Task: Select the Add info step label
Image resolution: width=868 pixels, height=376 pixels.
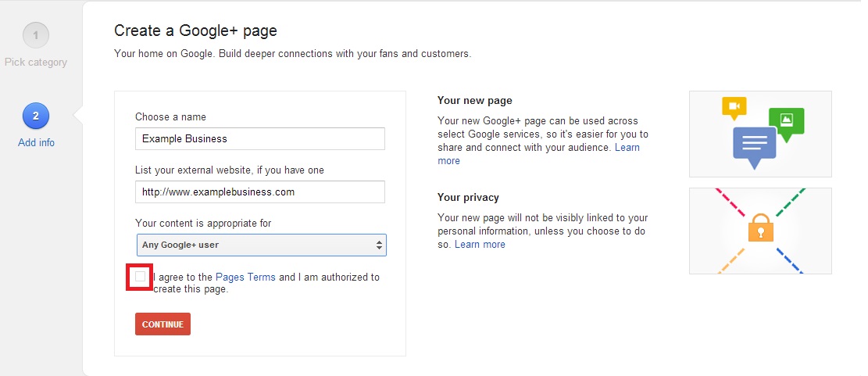Action: [x=36, y=142]
